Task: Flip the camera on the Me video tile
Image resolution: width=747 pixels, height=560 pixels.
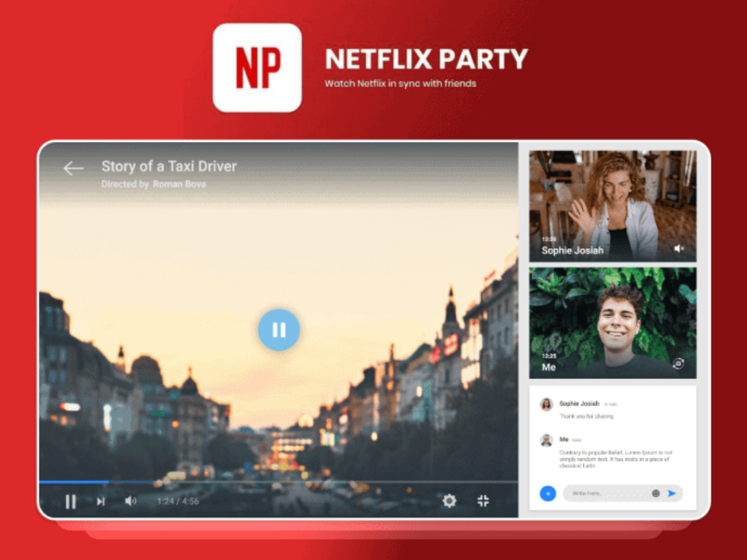Action: point(679,365)
